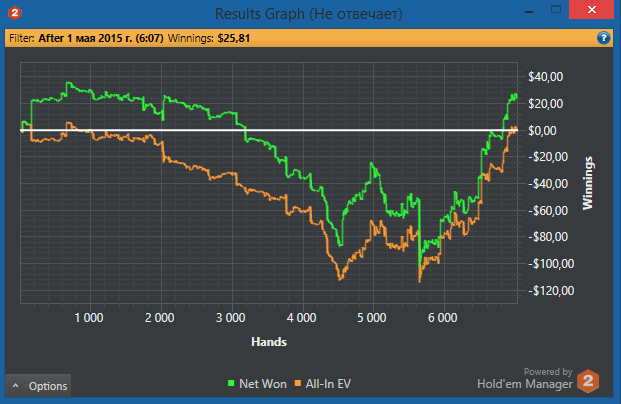Click the 3 000 hands axis label
Viewport: 621px width, 404px height.
tap(230, 318)
